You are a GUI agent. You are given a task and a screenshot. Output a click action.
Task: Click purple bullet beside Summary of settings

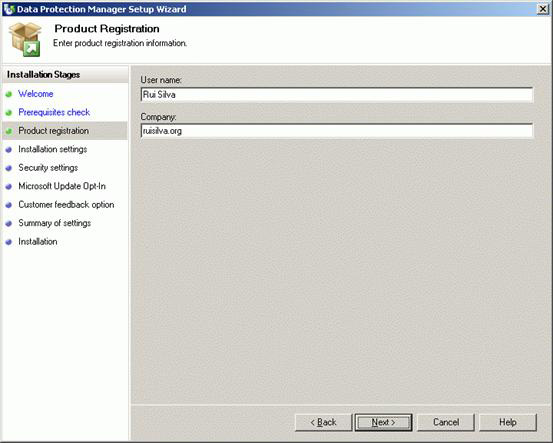[9, 224]
